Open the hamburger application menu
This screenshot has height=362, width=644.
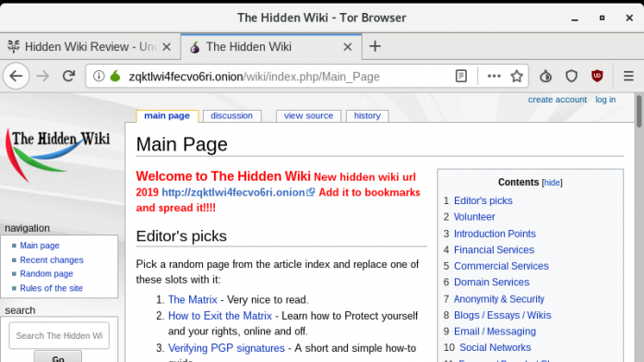click(628, 76)
